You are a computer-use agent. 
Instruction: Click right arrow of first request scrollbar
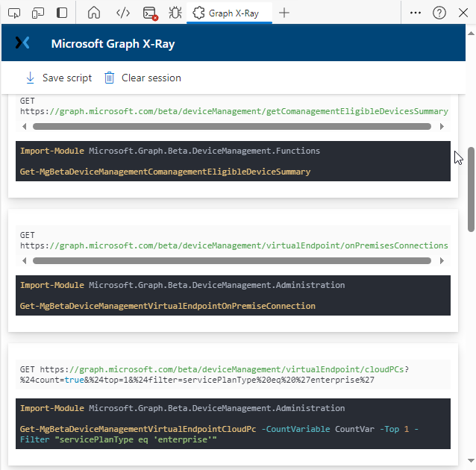click(x=442, y=126)
